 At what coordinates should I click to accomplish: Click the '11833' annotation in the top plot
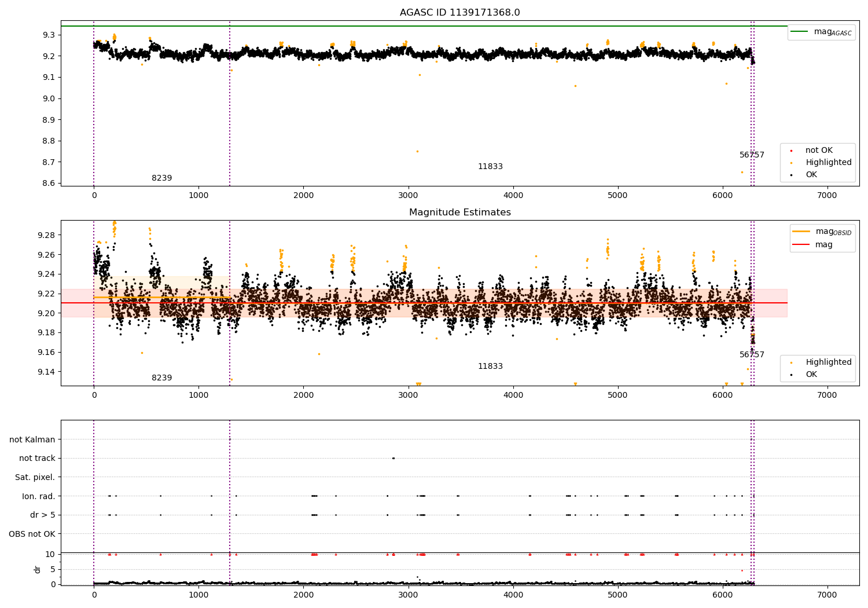490,166
